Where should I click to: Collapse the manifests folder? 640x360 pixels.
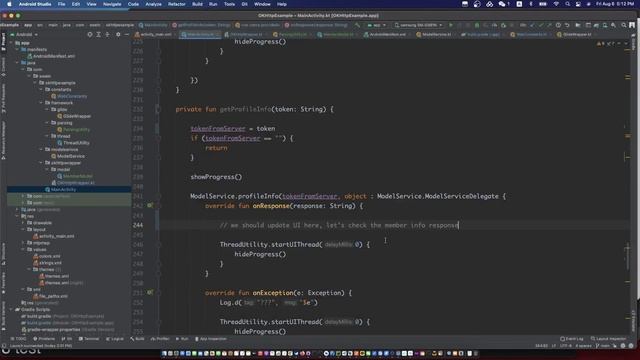[x=18, y=49]
